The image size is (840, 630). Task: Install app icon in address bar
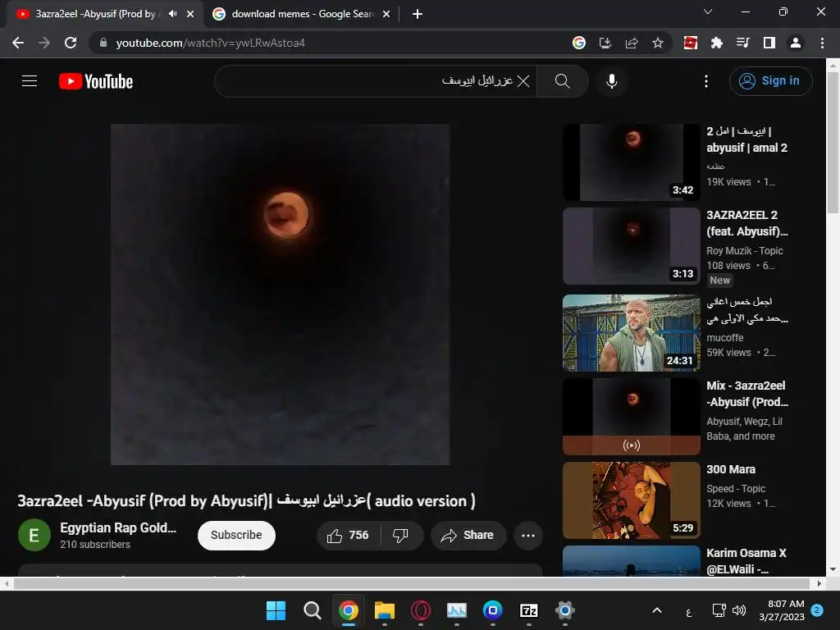click(x=605, y=43)
